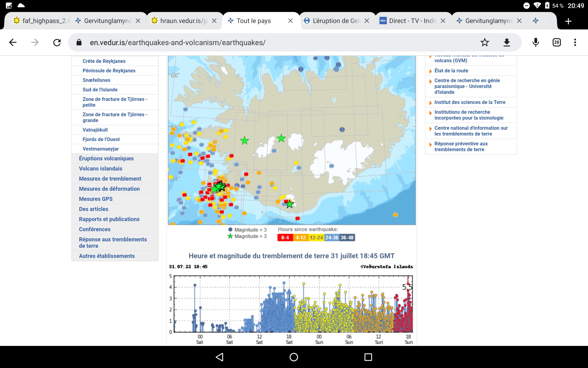588x368 pixels.
Task: Click the 4-12 hours orange legend swatch
Action: click(x=301, y=238)
